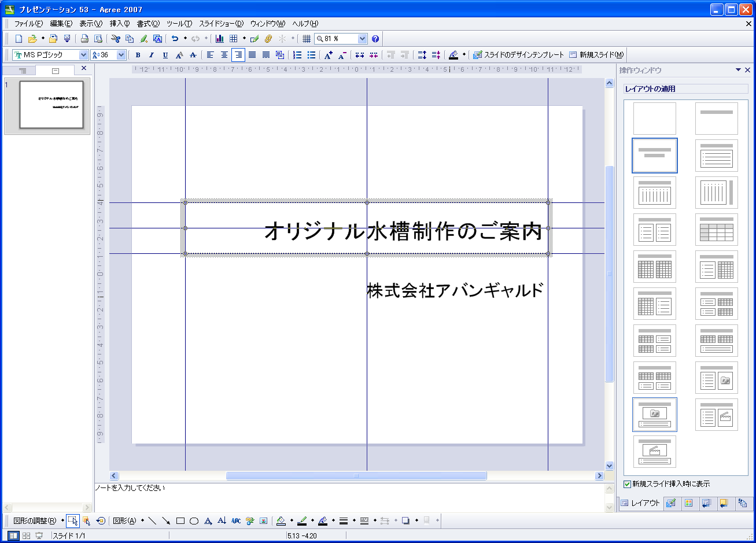Viewport: 756px width, 543px height.
Task: Select the arrow drawing tool
Action: click(x=167, y=520)
